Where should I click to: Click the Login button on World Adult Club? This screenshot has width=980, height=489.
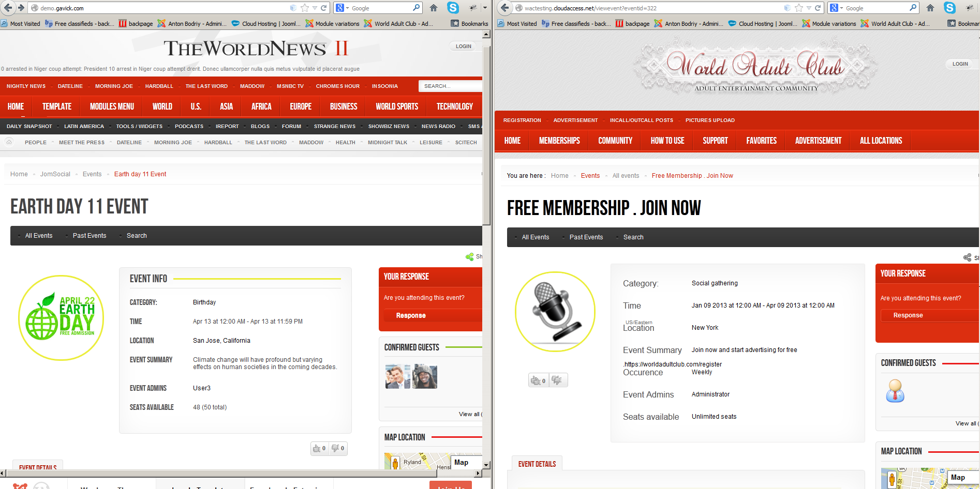(x=960, y=64)
